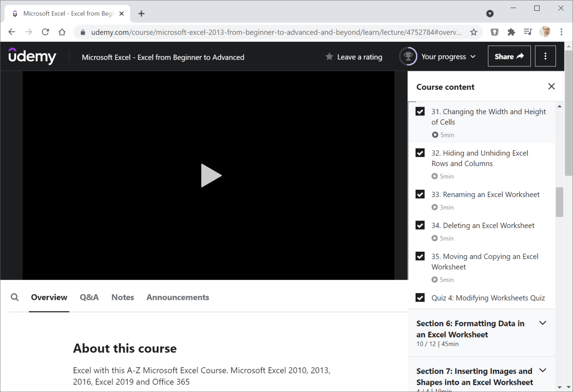Image resolution: width=573 pixels, height=392 pixels.
Task: Close the Course content panel
Action: (x=551, y=87)
